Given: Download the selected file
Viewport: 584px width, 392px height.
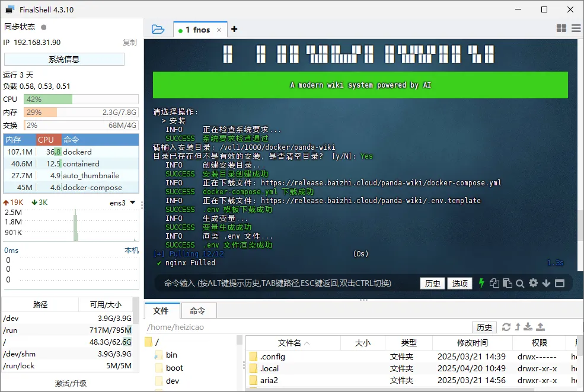Looking at the screenshot, I should point(528,327).
